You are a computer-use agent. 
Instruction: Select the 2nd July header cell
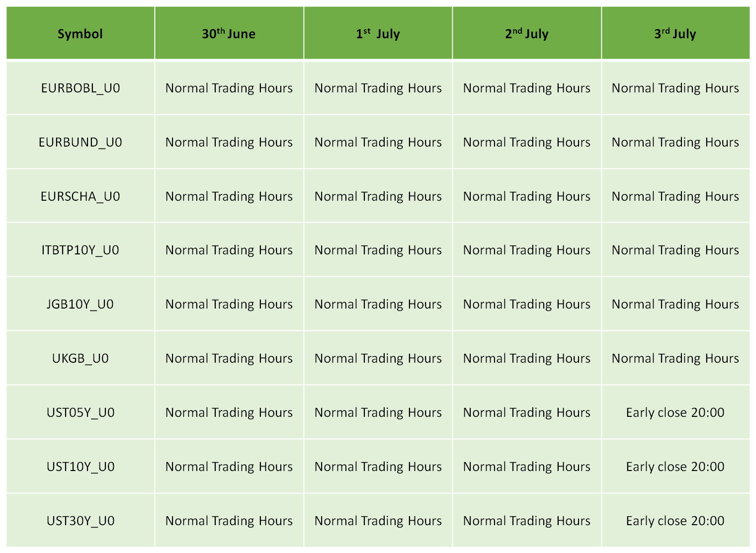click(527, 33)
